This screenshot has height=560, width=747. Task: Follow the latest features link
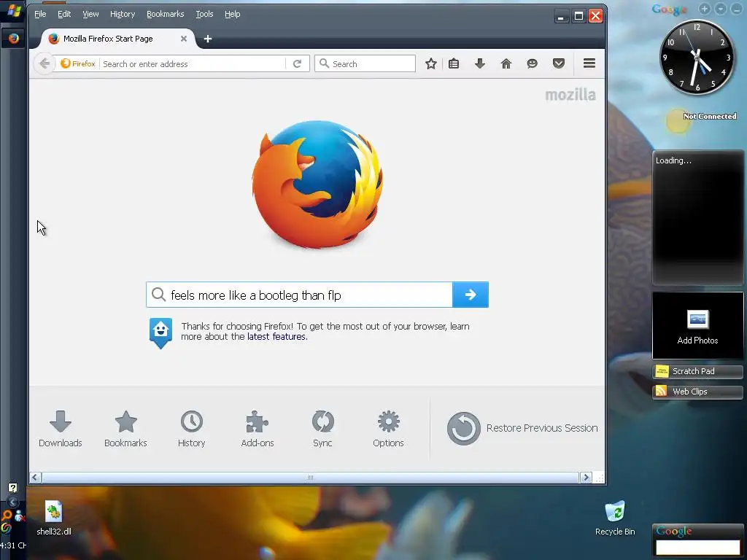[x=276, y=337]
